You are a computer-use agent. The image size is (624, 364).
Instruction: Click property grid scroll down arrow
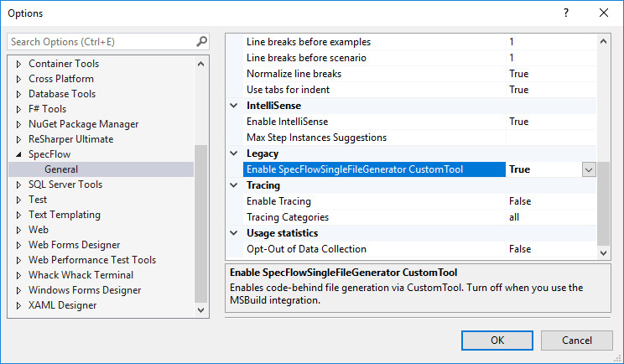click(603, 253)
